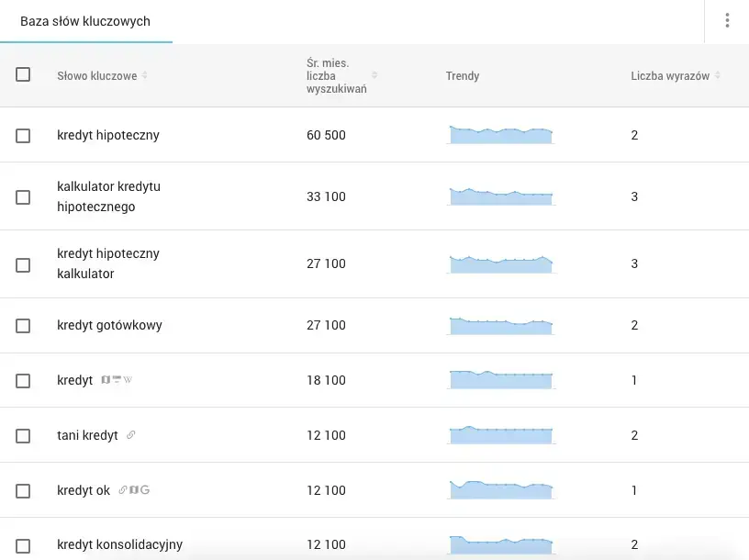The width and height of the screenshot is (749, 560).
Task: Switch to 'Baza słów kluczowych' tab
Action: pyautogui.click(x=85, y=21)
